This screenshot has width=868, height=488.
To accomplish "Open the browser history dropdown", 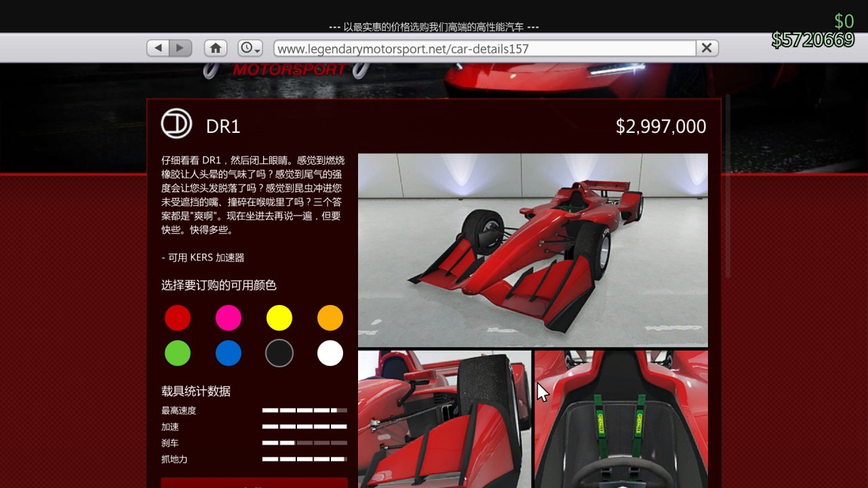I will 250,48.
